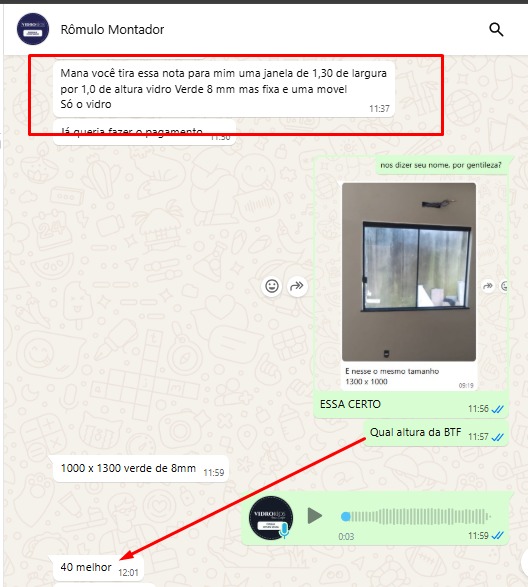Click the emoji reaction button beside the photo

[x=271, y=286]
